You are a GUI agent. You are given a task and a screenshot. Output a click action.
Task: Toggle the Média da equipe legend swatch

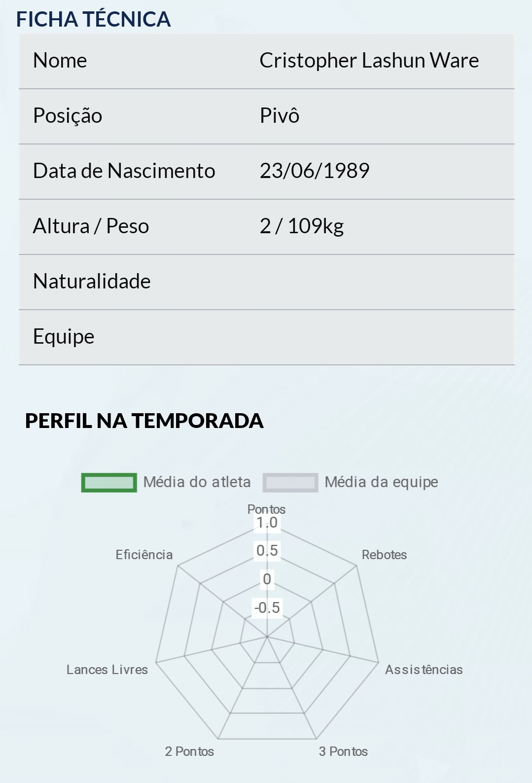pyautogui.click(x=290, y=483)
